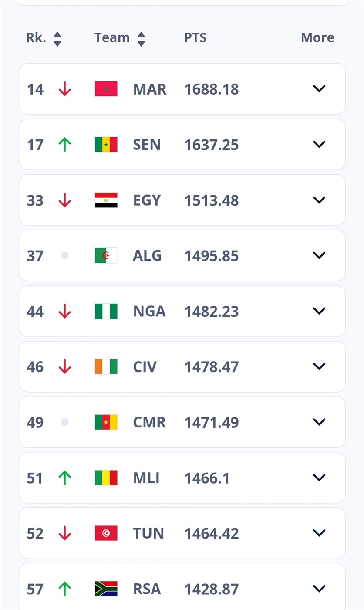The width and height of the screenshot is (364, 610).
Task: Click the Egypt flag icon
Action: point(106,200)
